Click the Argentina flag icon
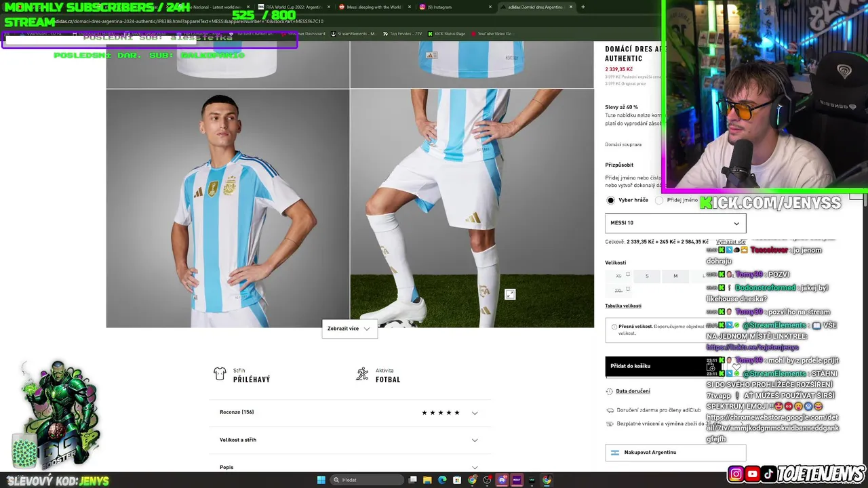Viewport: 868px width, 488px height. click(x=615, y=452)
